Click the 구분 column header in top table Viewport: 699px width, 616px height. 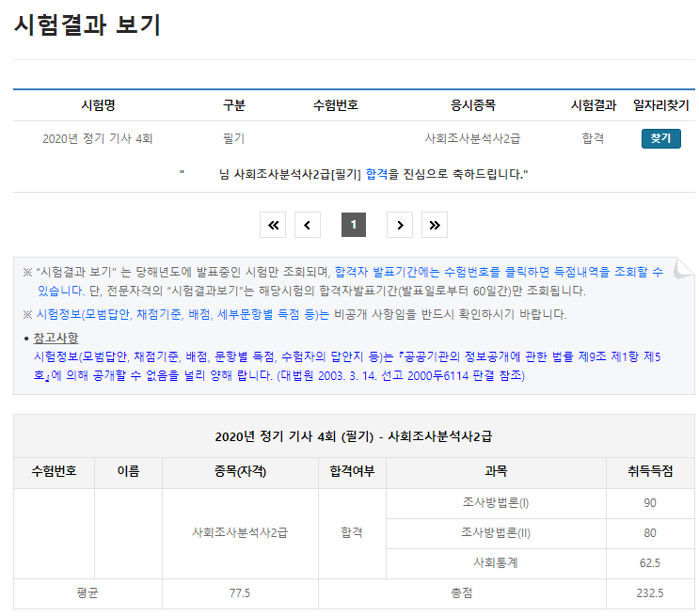234,105
